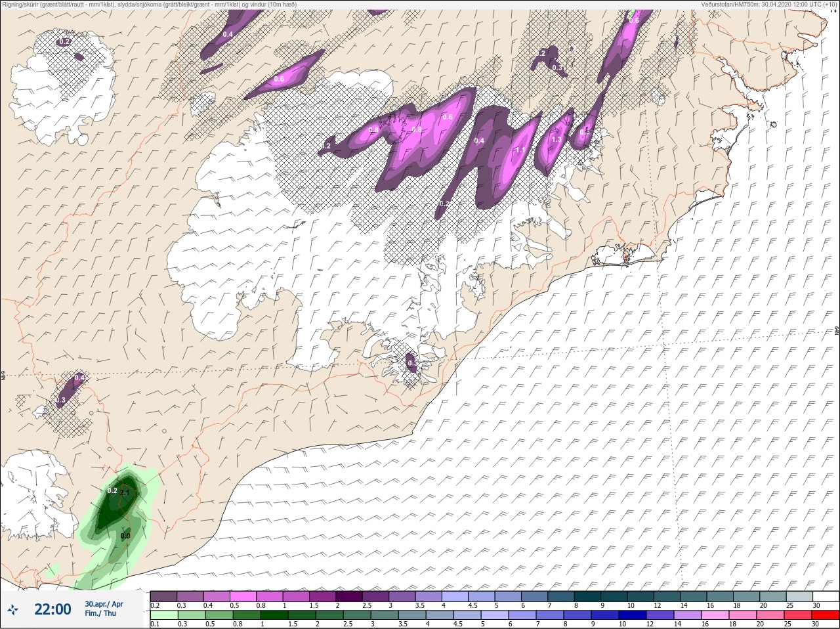Select the dark blue swatch at 10 in bottom legend
This screenshot has width=840, height=629.
pyautogui.click(x=633, y=615)
